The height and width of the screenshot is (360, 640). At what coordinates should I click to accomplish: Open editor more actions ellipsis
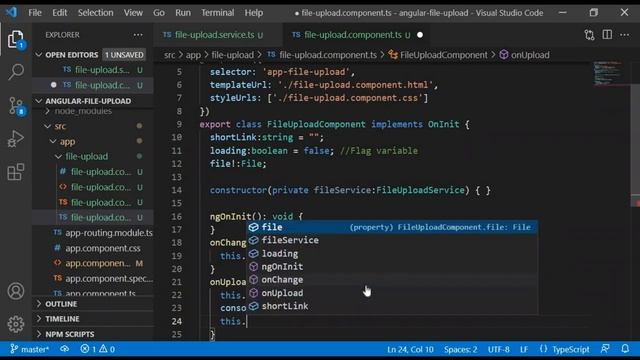624,35
